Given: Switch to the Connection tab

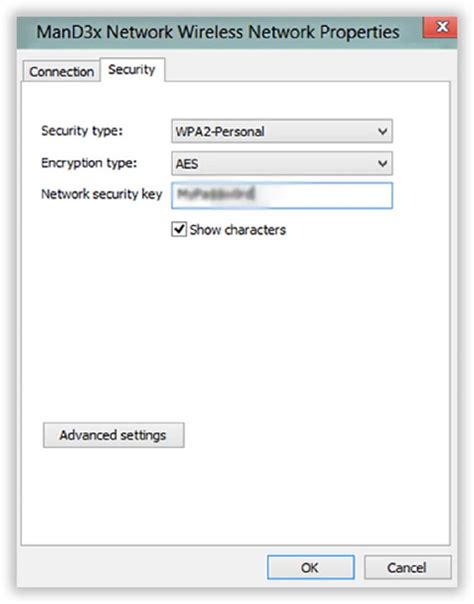Looking at the screenshot, I should 62,72.
